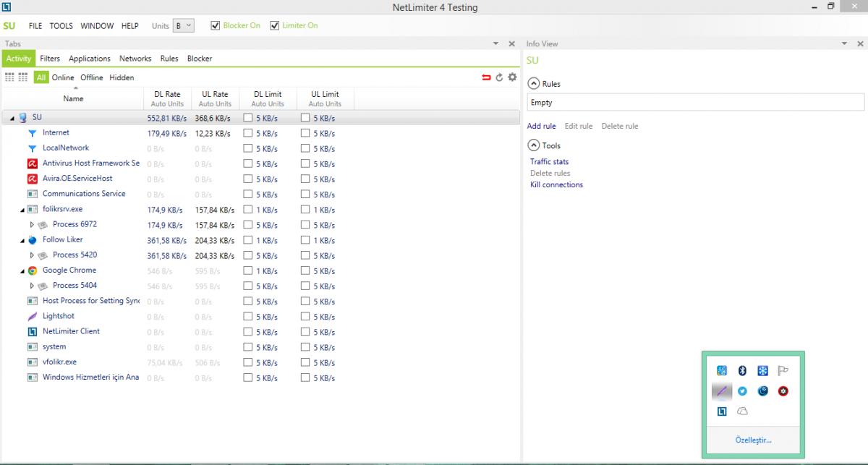The height and width of the screenshot is (465, 868).
Task: Click NetLimiter Client icon in list
Action: point(32,331)
